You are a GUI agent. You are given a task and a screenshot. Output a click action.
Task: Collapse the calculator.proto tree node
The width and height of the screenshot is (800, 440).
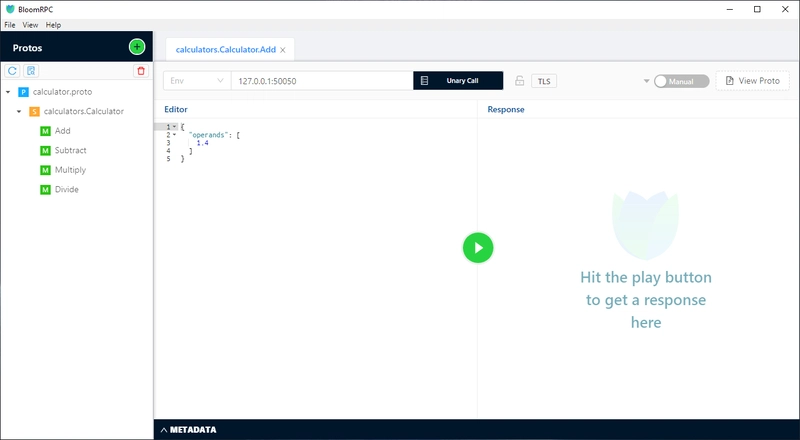[8, 92]
